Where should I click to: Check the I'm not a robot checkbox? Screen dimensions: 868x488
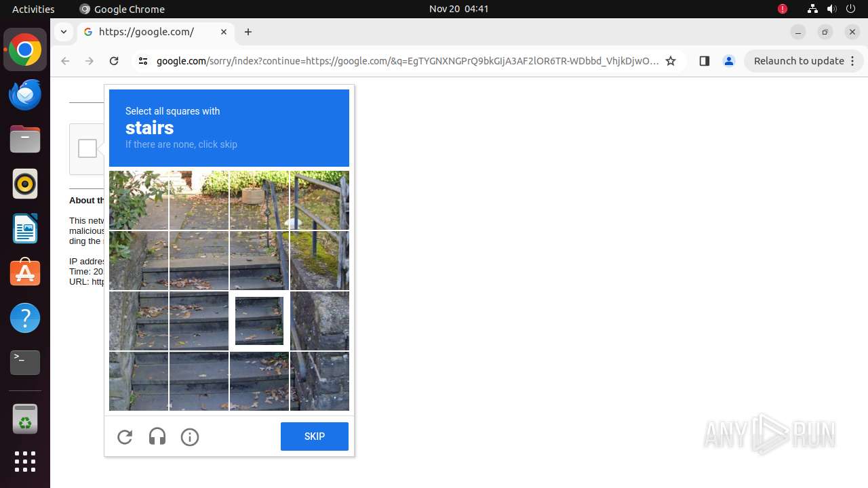click(x=87, y=148)
